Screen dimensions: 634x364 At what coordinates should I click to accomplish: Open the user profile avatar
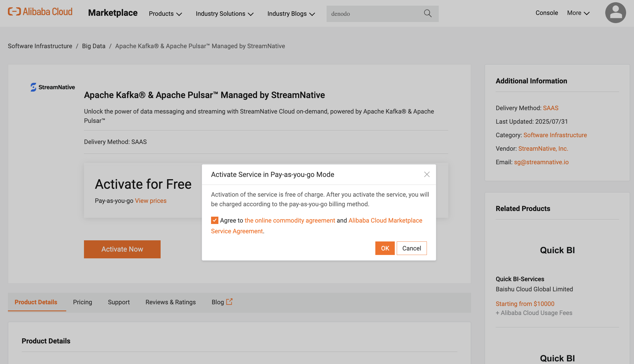(616, 13)
